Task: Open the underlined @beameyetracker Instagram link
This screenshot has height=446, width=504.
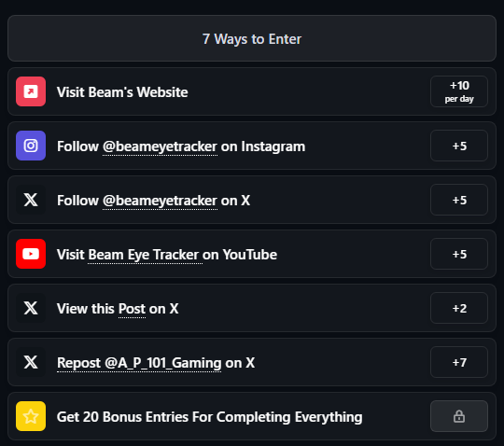Action: (x=160, y=146)
